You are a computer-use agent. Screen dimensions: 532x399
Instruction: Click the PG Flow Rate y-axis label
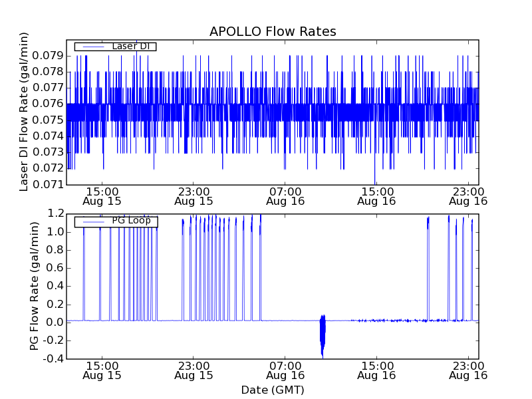[x=35, y=286]
